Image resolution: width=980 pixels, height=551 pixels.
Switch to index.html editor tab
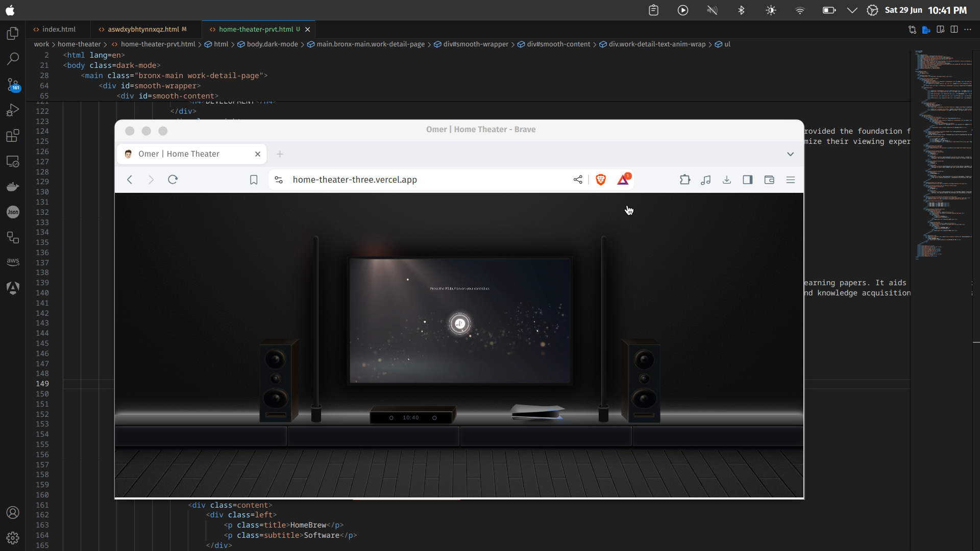click(x=59, y=30)
